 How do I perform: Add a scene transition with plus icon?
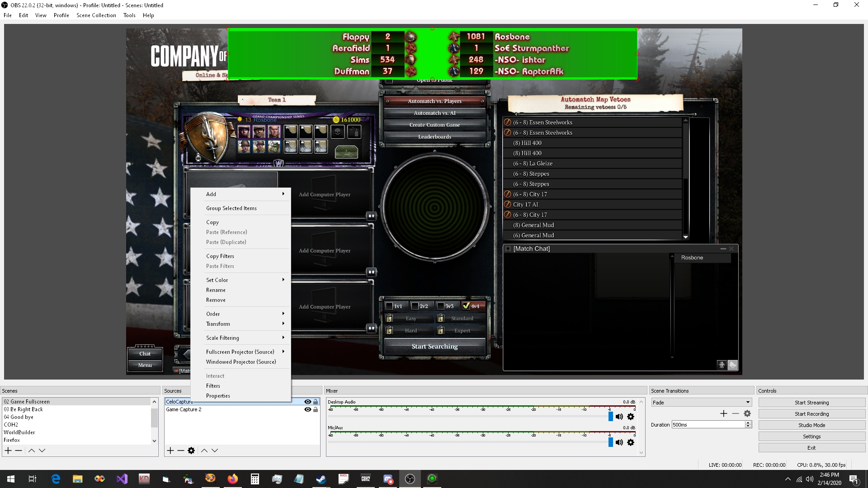723,413
